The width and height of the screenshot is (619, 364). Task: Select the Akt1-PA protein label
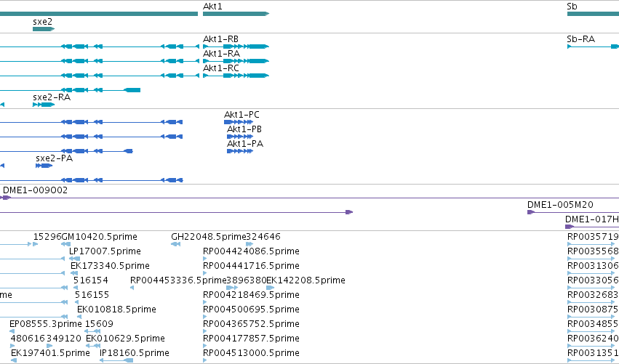click(x=245, y=144)
